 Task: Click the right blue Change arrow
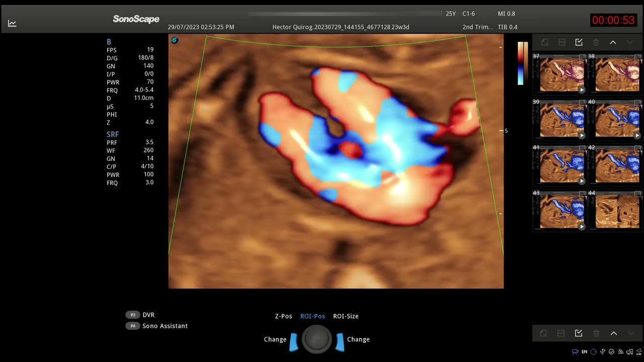340,342
